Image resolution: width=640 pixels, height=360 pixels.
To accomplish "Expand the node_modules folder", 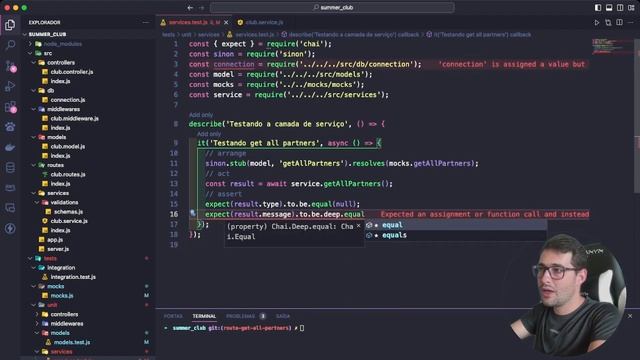I will tap(30, 44).
